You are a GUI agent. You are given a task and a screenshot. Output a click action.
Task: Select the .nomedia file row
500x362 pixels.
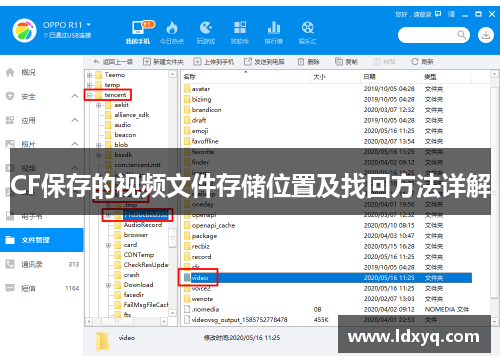327,309
